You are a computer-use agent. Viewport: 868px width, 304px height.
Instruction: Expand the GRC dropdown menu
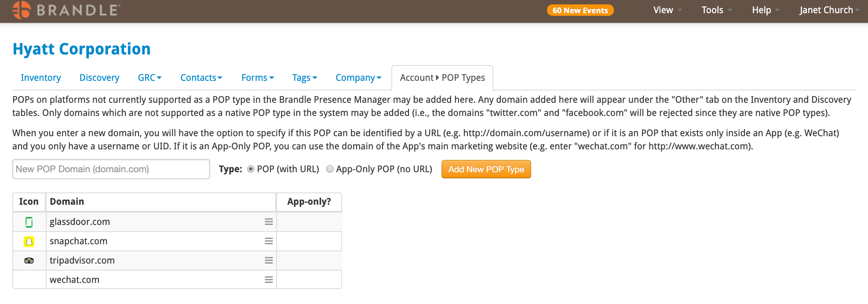tap(150, 78)
